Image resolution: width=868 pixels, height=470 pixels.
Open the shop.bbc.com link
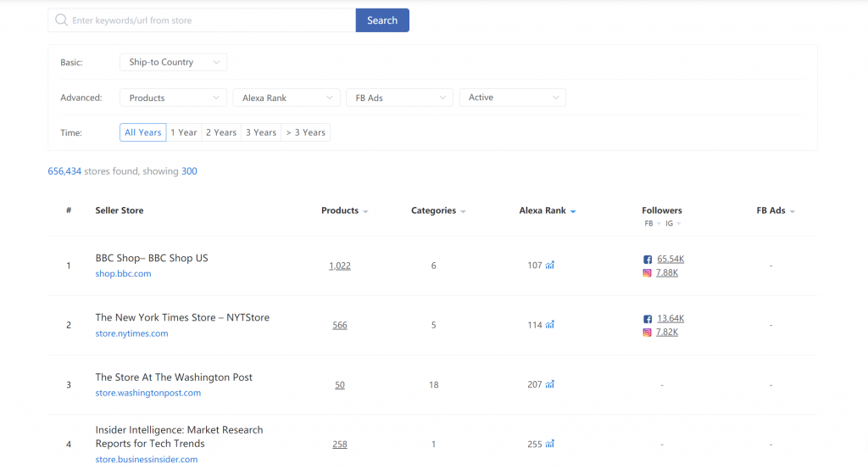tap(123, 273)
